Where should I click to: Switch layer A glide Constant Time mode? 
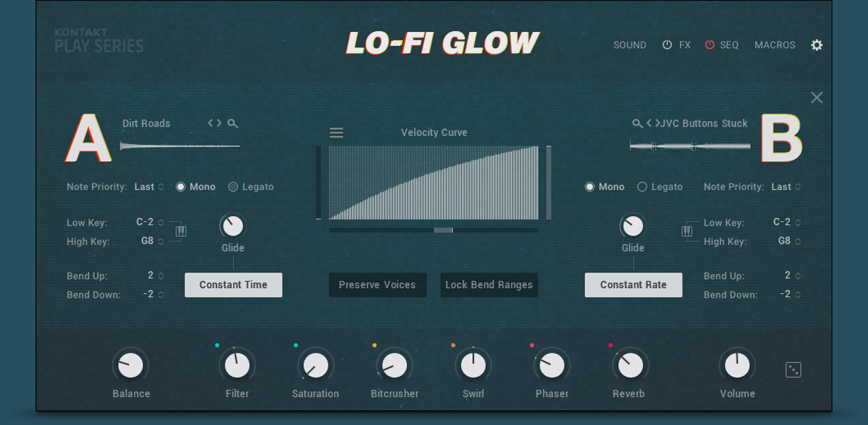[233, 285]
